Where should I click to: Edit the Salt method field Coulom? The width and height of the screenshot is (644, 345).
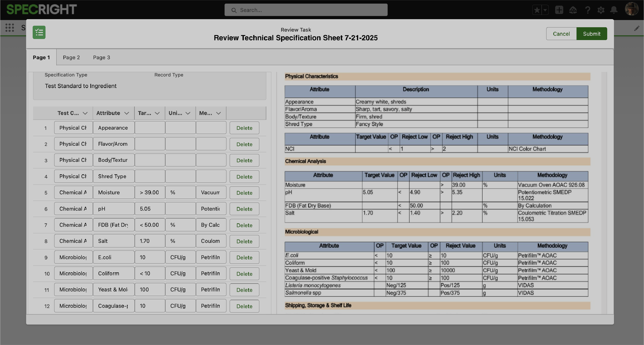[x=211, y=241]
